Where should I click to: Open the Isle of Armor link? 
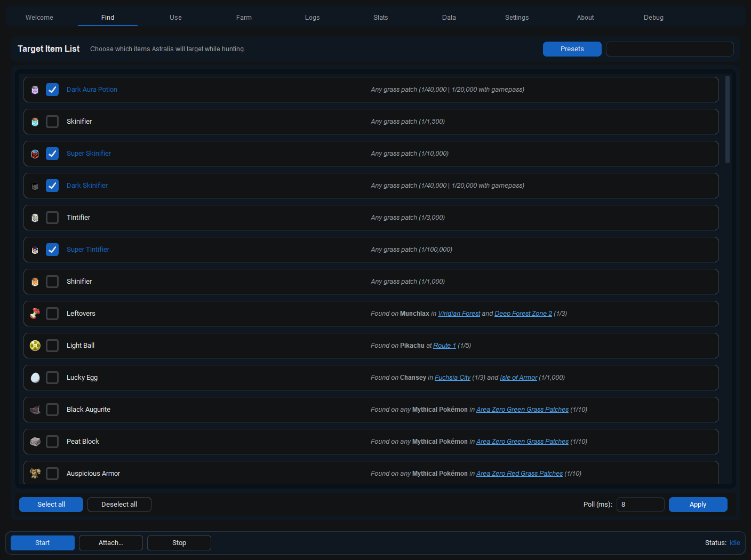click(518, 378)
